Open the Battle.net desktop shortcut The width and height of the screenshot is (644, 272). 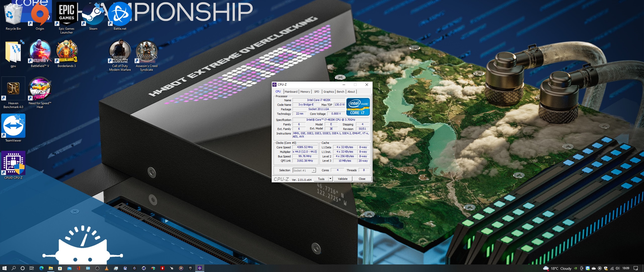click(x=120, y=16)
